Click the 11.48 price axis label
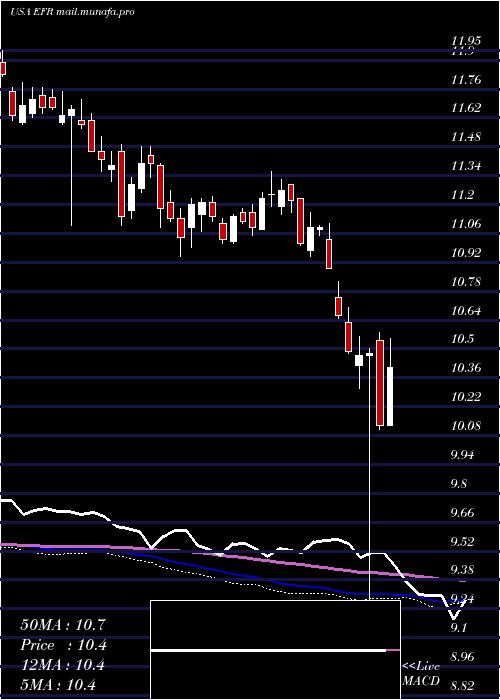The height and width of the screenshot is (700, 500). pos(466,137)
